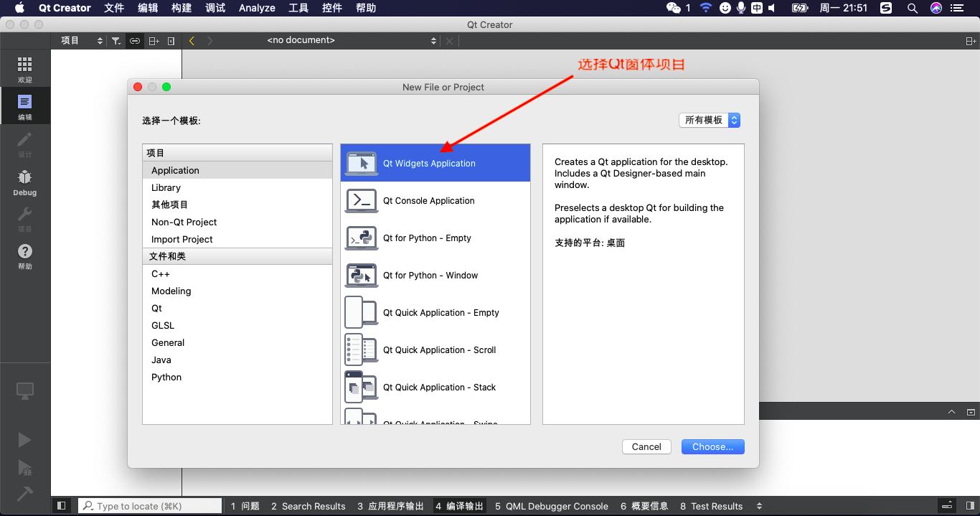Select Non-Qt Project category
980x516 pixels.
coord(237,222)
